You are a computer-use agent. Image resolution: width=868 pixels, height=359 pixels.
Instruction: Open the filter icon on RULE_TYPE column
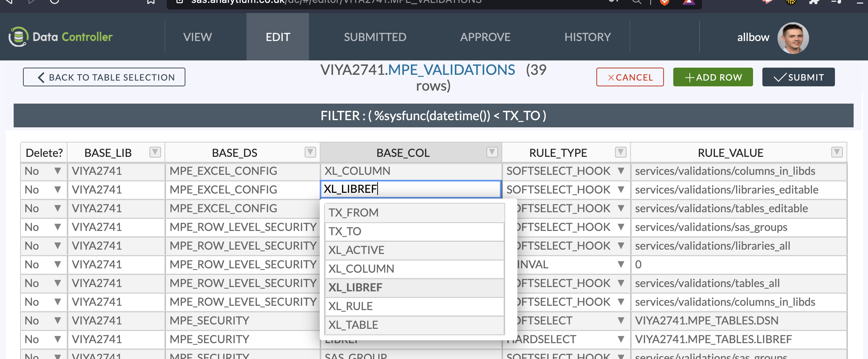tap(620, 152)
